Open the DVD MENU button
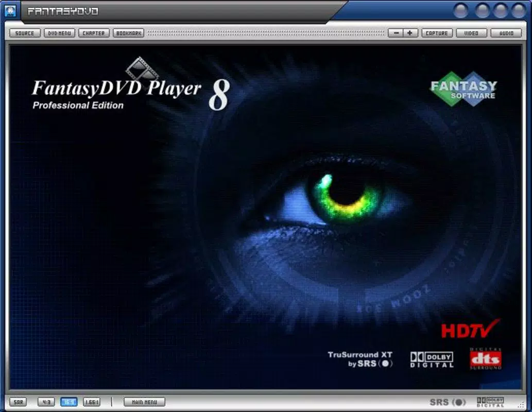This screenshot has height=412, width=532. (x=59, y=33)
